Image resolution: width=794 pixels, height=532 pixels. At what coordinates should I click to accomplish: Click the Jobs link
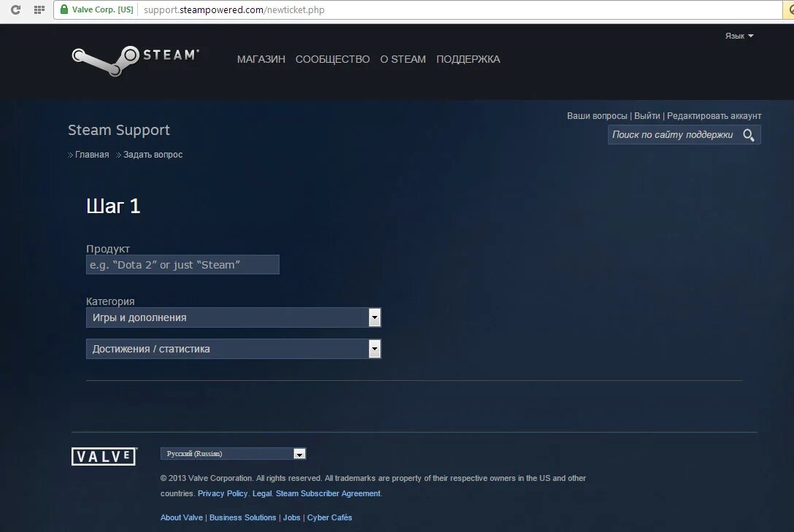(x=291, y=517)
